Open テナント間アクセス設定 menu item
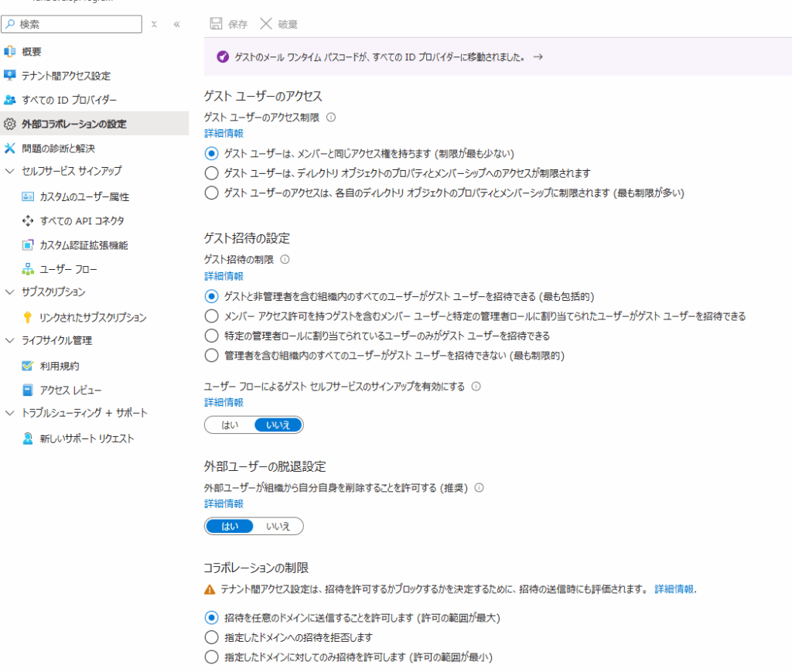Image resolution: width=792 pixels, height=672 pixels. click(66, 76)
